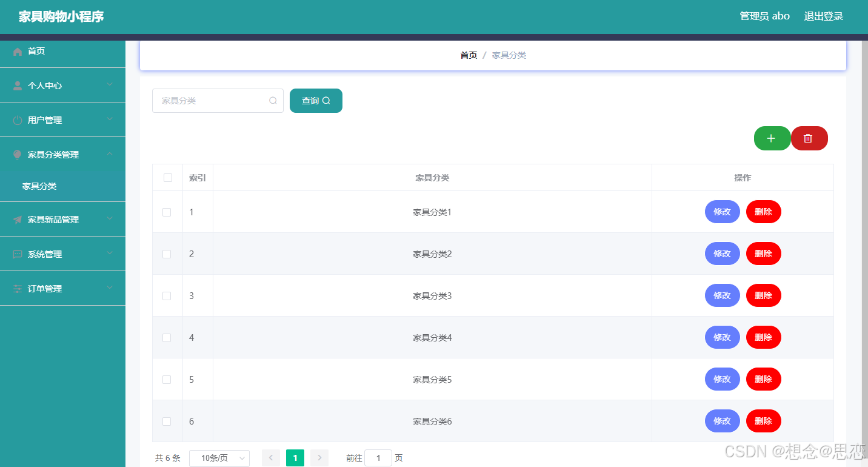Open the 个人中心 sidebar menu
This screenshot has height=467, width=868.
[62, 86]
